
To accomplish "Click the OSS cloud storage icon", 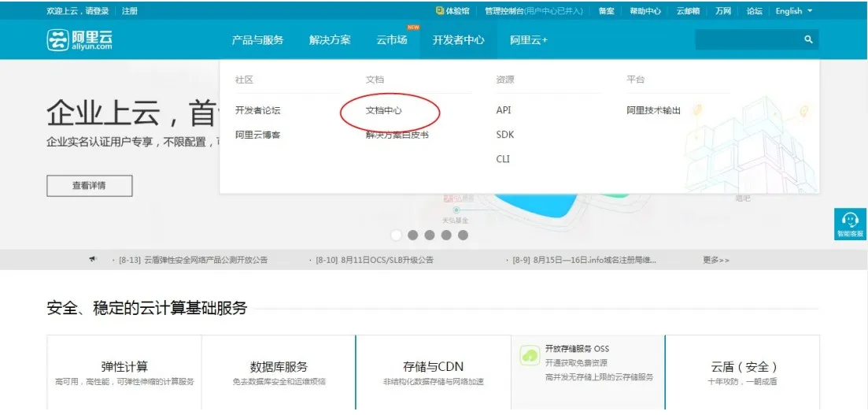I will (530, 355).
